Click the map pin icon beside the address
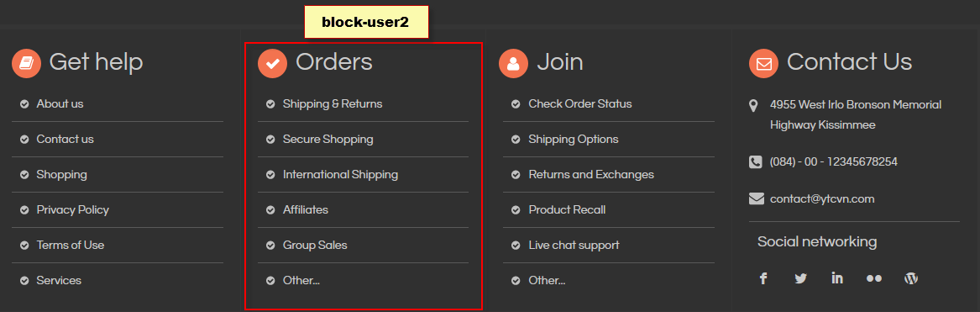 coord(754,105)
